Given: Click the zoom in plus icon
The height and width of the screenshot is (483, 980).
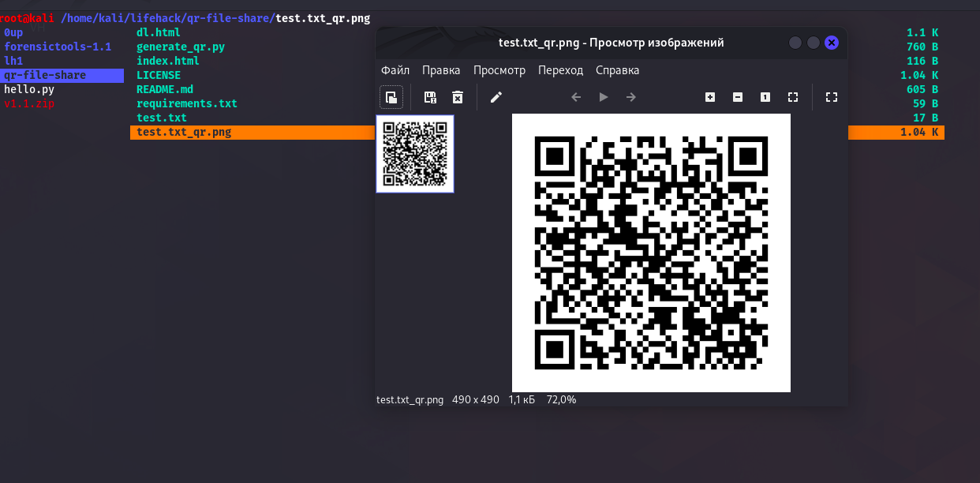Looking at the screenshot, I should coord(710,97).
